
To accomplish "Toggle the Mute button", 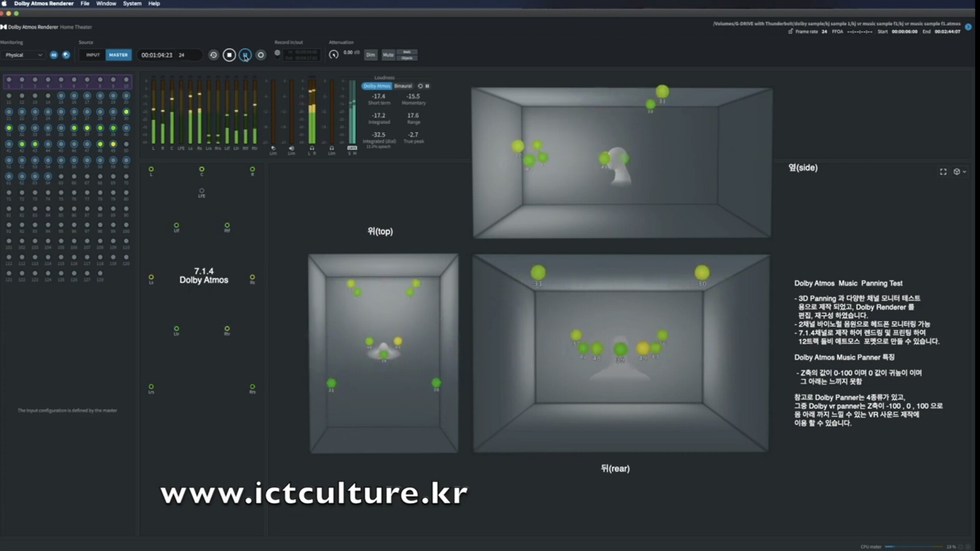I will [388, 55].
